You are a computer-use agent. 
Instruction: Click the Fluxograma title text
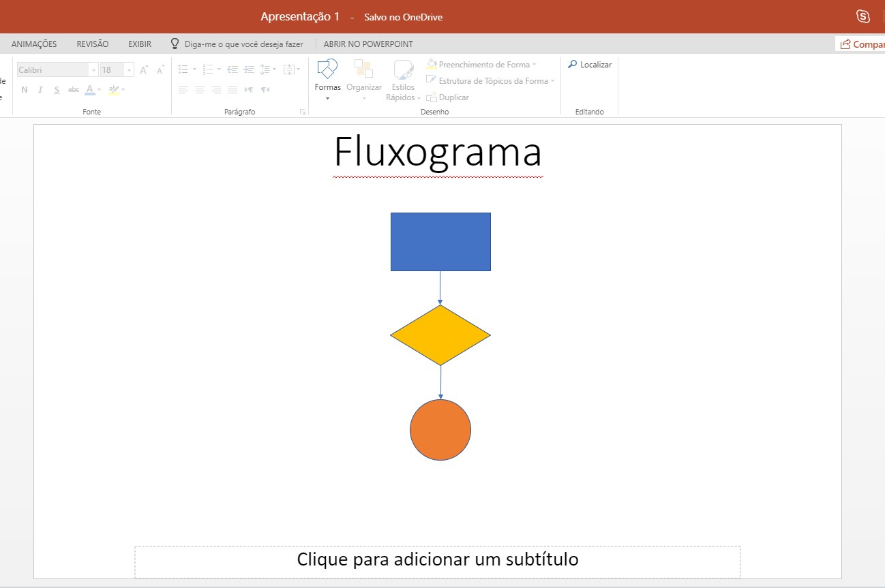(x=438, y=152)
